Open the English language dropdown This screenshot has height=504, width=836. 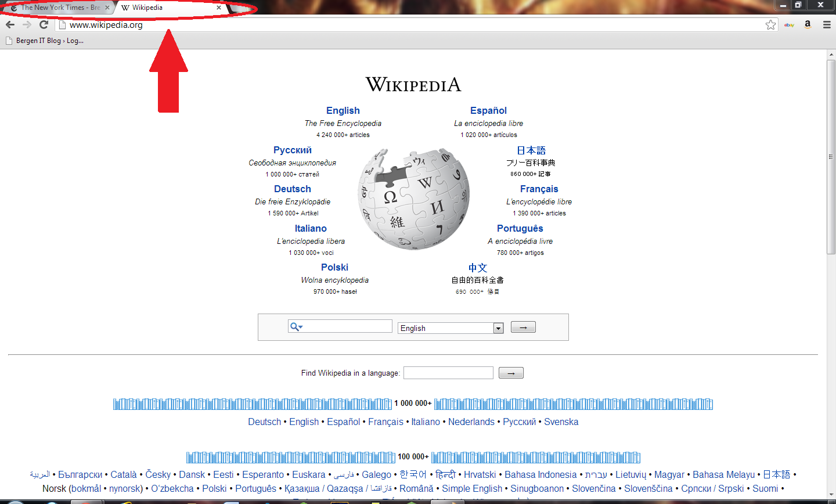(x=451, y=328)
